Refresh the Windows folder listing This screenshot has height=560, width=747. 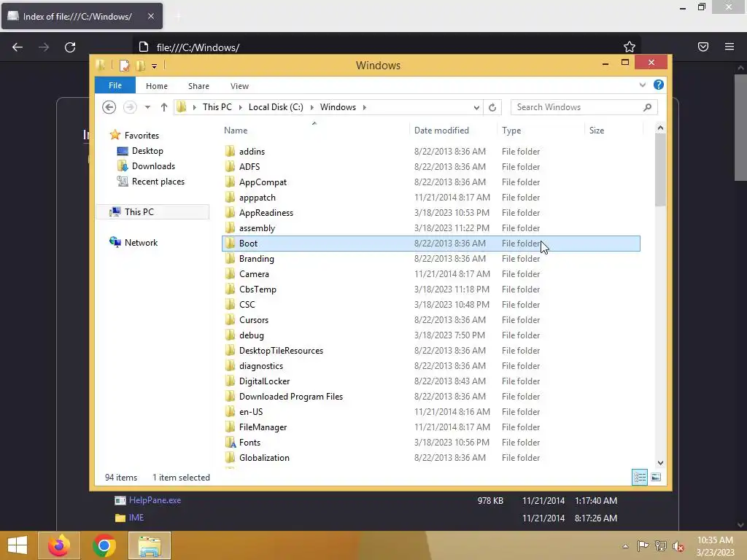click(x=492, y=107)
